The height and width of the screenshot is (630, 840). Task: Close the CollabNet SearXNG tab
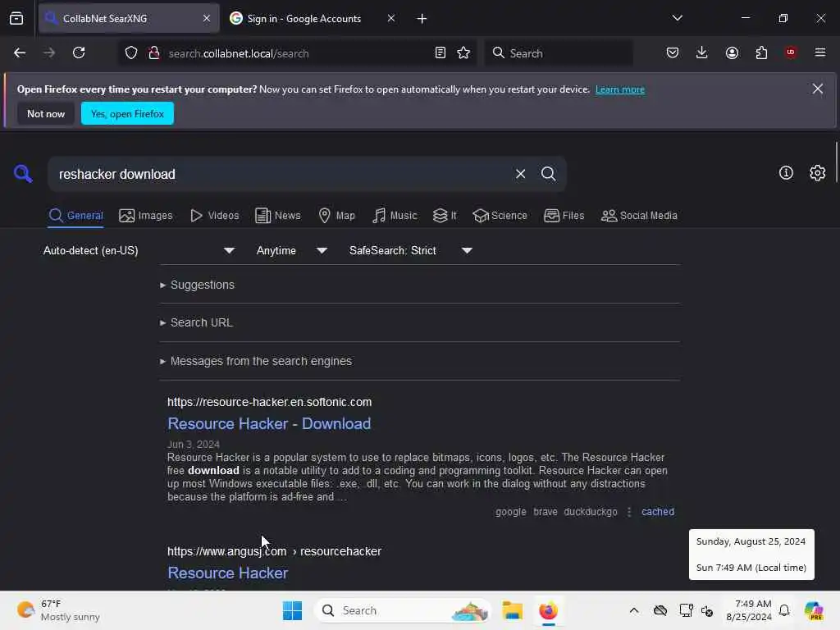(207, 19)
